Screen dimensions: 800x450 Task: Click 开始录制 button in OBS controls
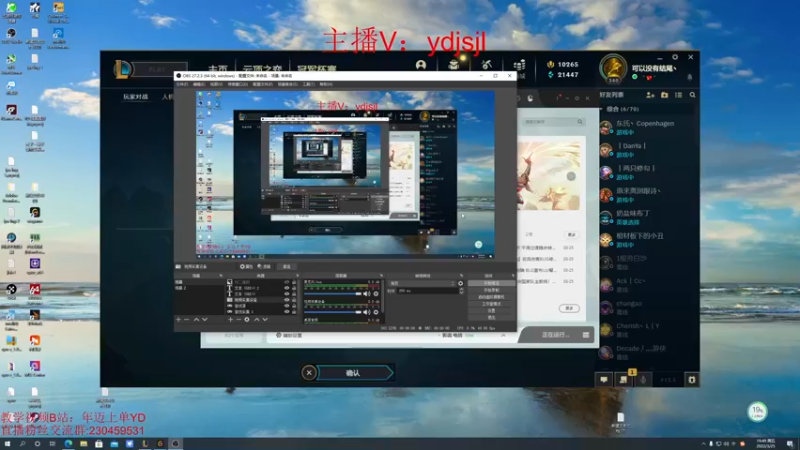pos(491,290)
